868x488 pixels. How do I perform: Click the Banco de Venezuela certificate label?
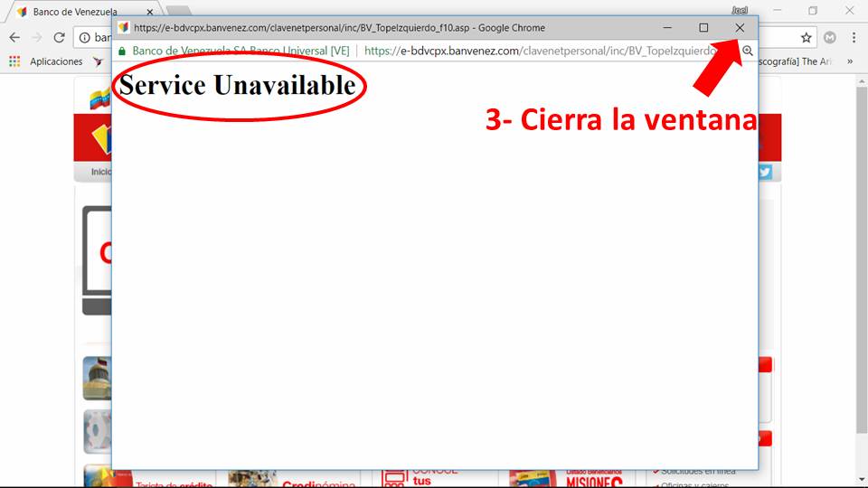(241, 51)
